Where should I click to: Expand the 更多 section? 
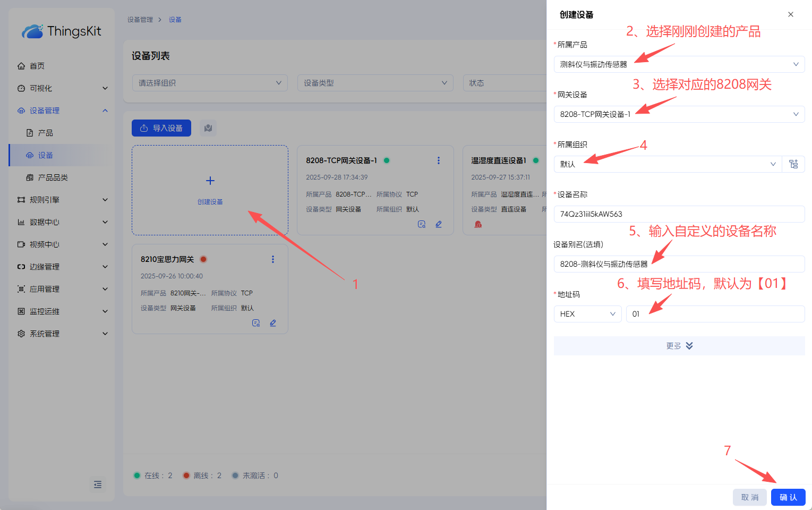coord(679,346)
